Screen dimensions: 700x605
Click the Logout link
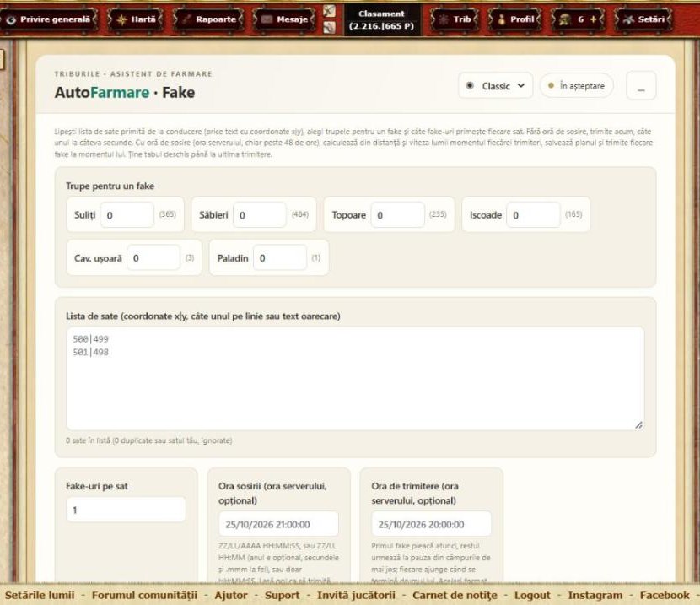coord(532,595)
